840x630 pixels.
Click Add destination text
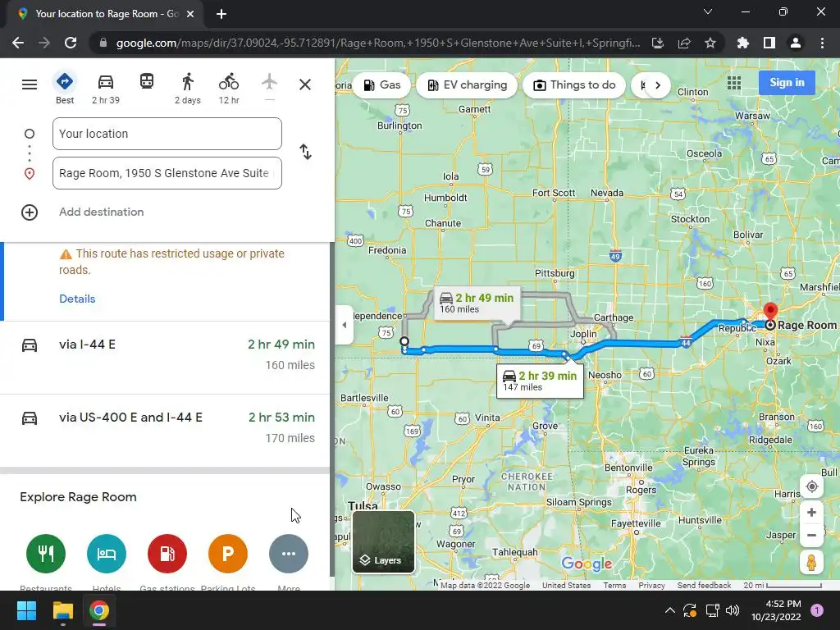click(101, 212)
